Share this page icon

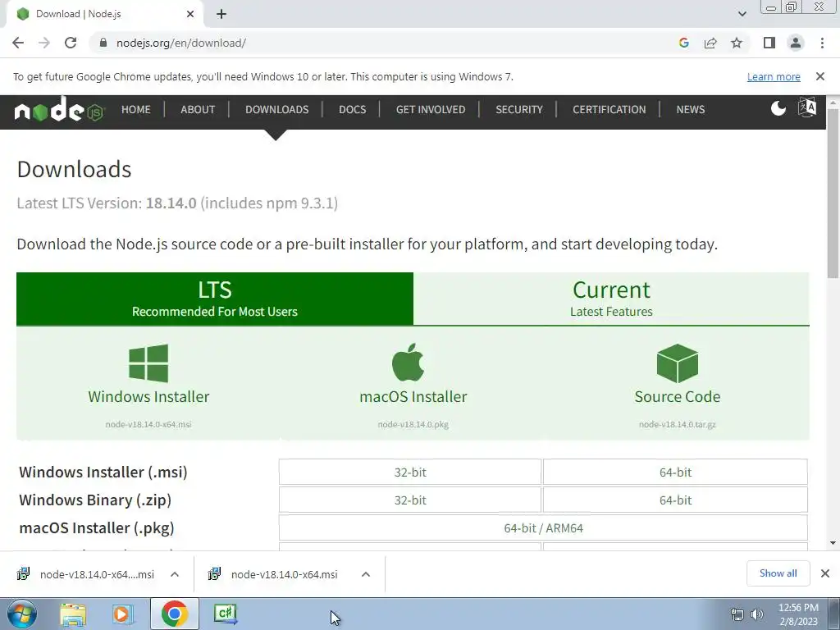710,43
